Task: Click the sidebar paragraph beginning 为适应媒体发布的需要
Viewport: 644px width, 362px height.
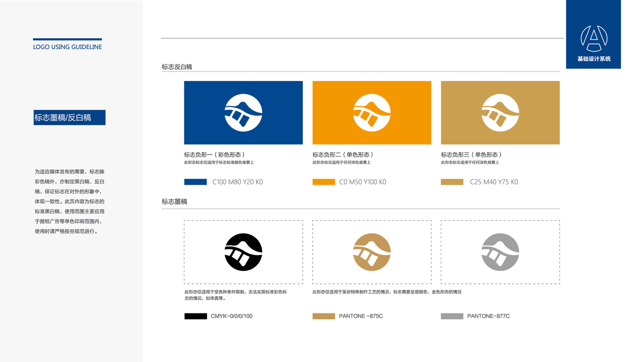Action: [x=69, y=202]
